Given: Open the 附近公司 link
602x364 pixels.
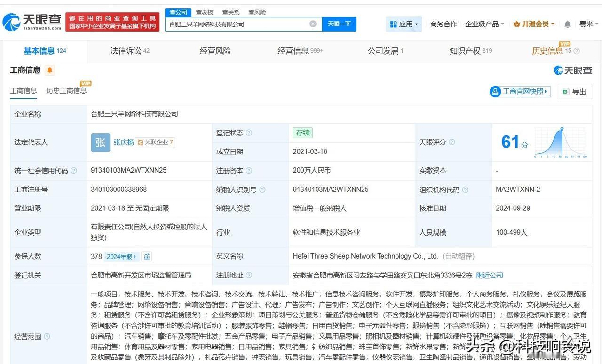Looking at the screenshot, I should tap(490, 275).
